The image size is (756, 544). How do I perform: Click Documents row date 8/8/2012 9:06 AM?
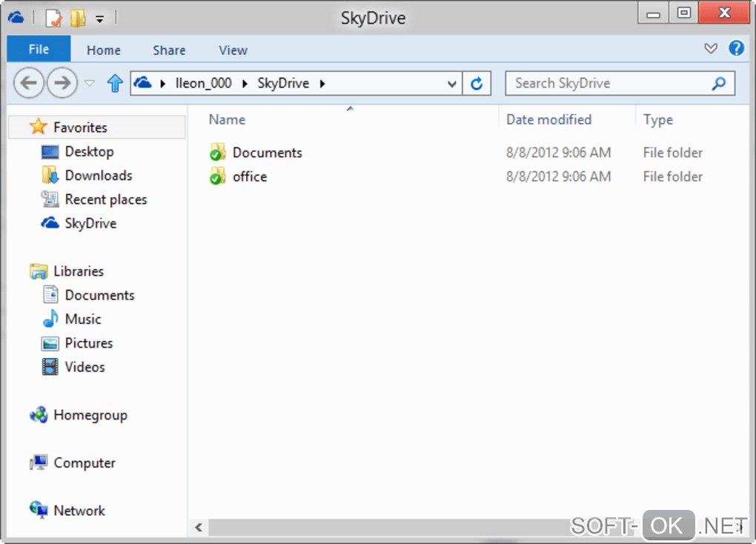pyautogui.click(x=558, y=153)
